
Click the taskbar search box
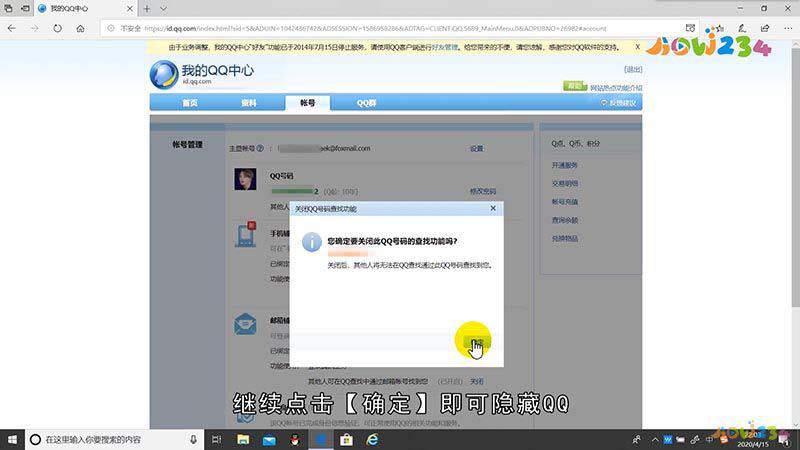114,439
